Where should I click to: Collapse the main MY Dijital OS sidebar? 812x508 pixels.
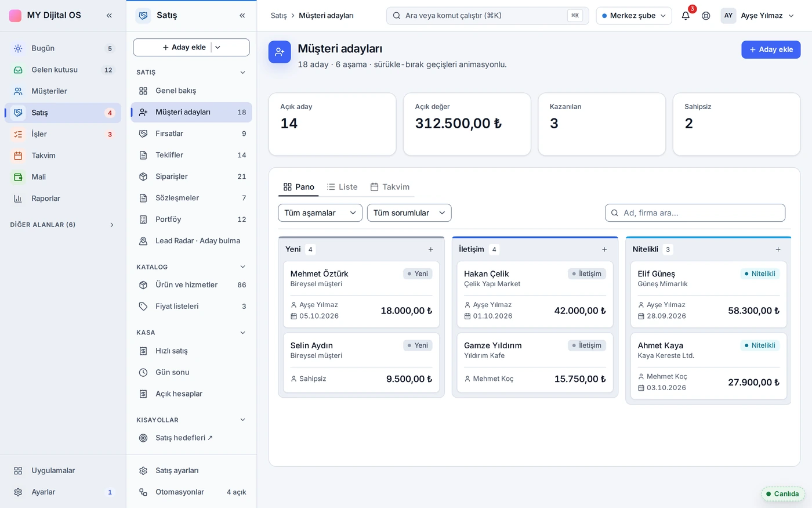(x=109, y=15)
